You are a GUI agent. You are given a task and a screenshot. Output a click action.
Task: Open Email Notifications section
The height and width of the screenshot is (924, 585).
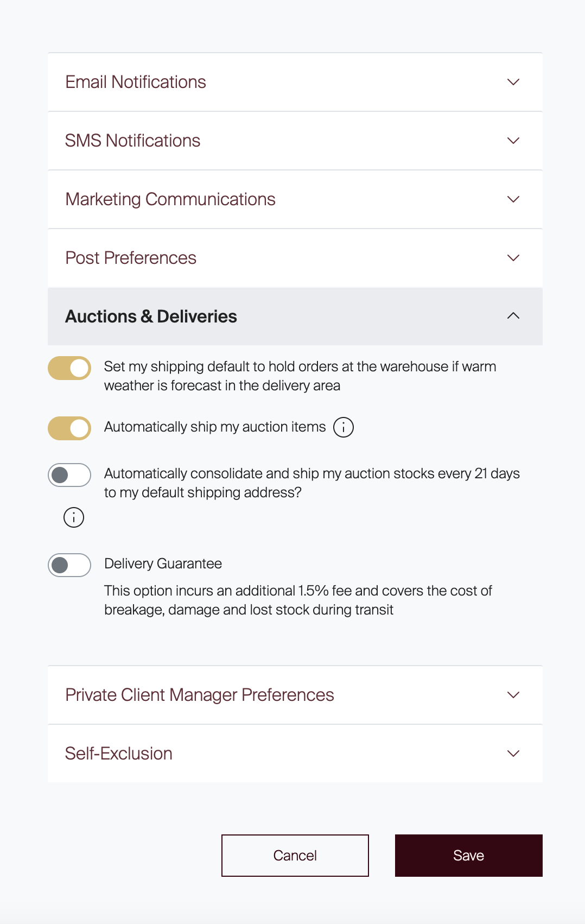pyautogui.click(x=295, y=82)
